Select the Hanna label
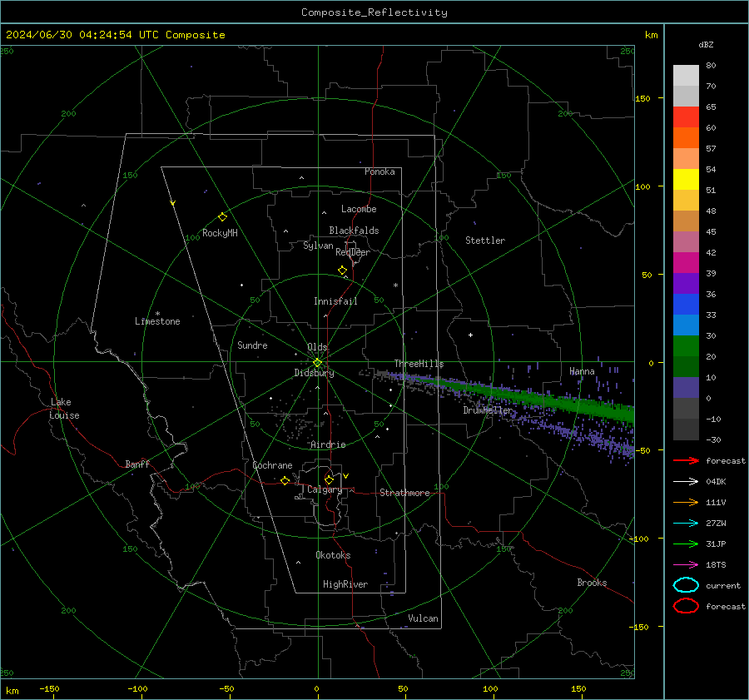749x700 pixels. tap(582, 371)
